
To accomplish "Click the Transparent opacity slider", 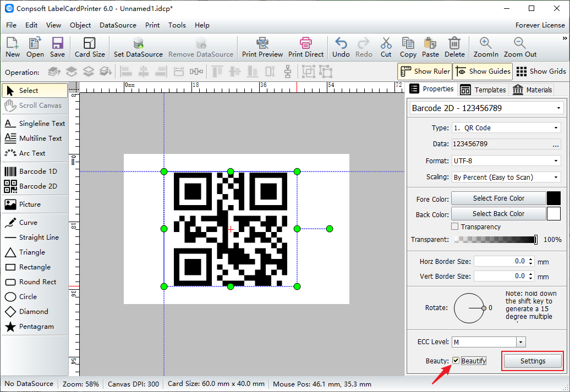I will (x=496, y=239).
